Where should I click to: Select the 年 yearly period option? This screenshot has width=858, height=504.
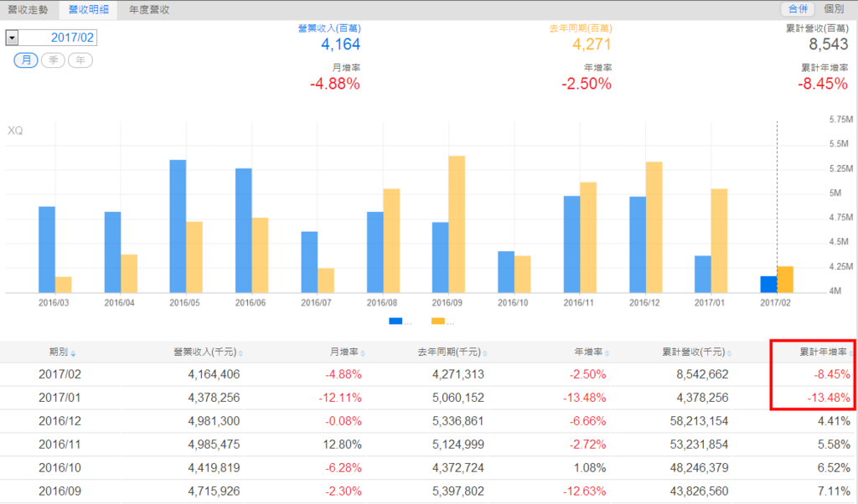coord(80,60)
